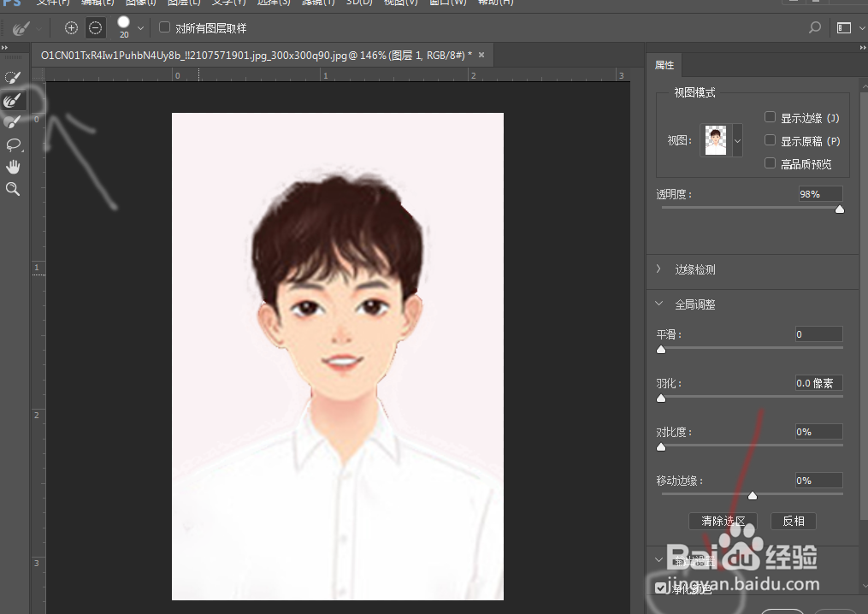
Task: Select the Hand tool
Action: (13, 167)
